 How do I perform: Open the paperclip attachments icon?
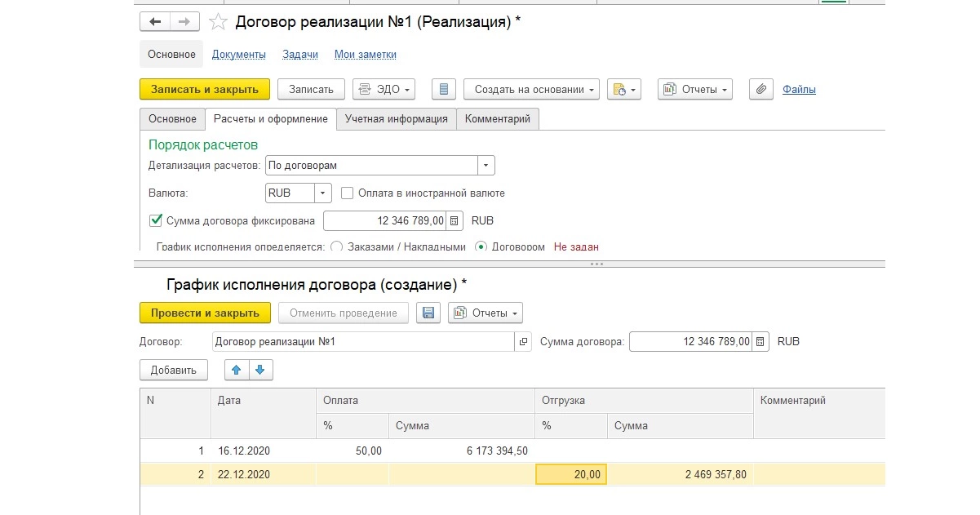[760, 89]
